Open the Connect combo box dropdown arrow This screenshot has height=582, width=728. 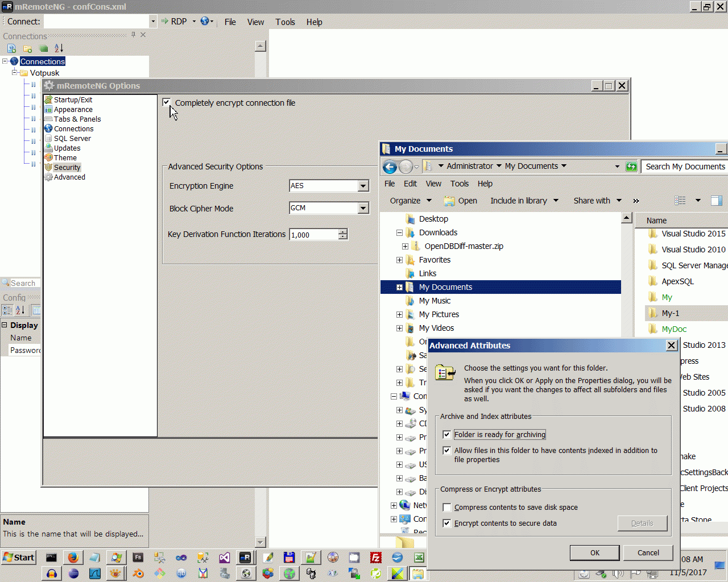[x=153, y=22]
